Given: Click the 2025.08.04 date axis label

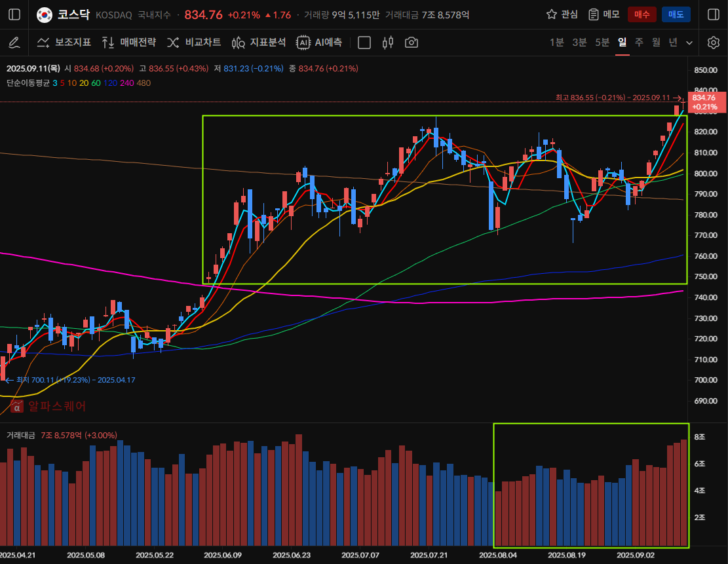Looking at the screenshot, I should (x=498, y=555).
